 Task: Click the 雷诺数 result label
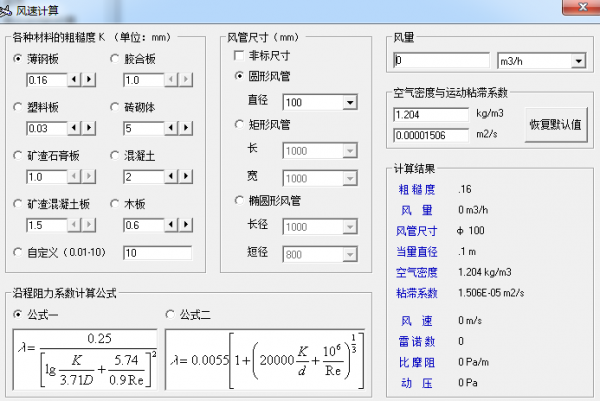point(417,341)
